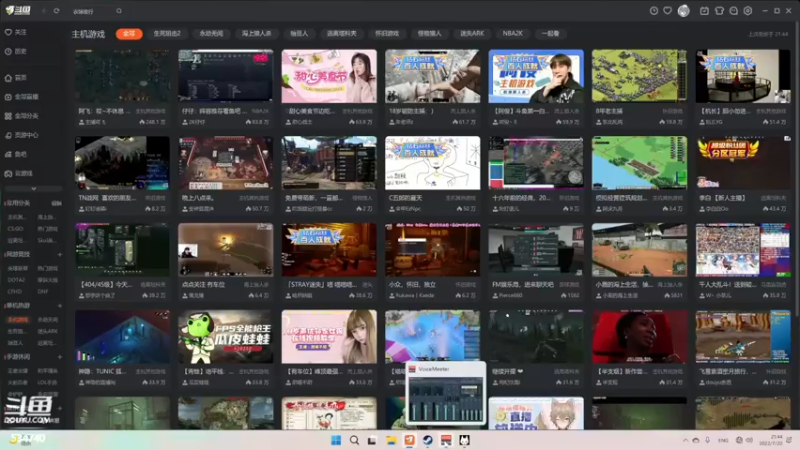
Task: Open the 分区冠军 stream thumbnail
Action: tap(743, 163)
